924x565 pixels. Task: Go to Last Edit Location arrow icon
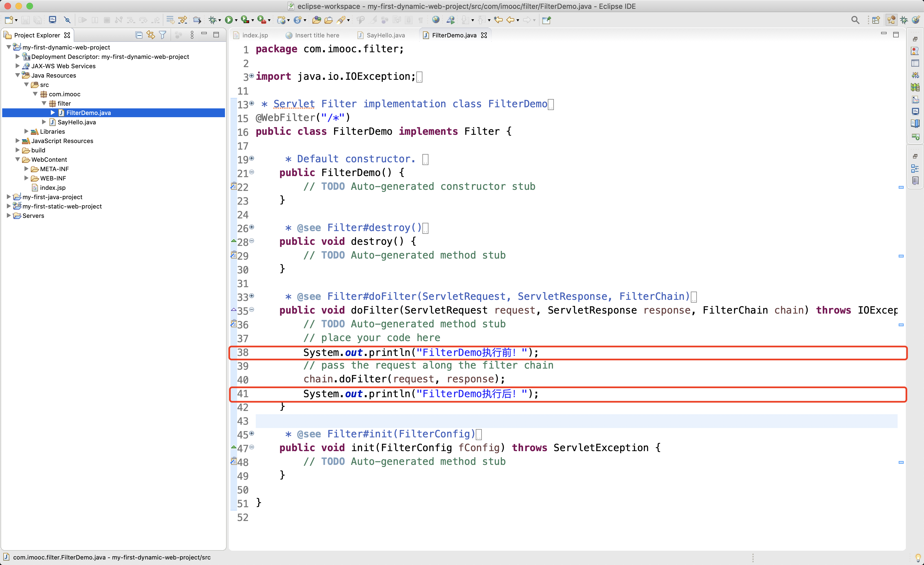tap(498, 20)
